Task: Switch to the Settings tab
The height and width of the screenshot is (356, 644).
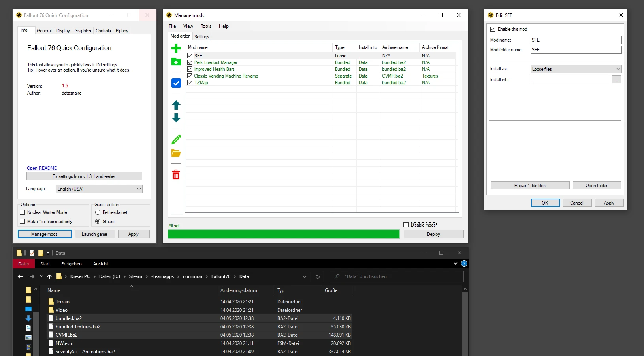Action: coord(202,37)
